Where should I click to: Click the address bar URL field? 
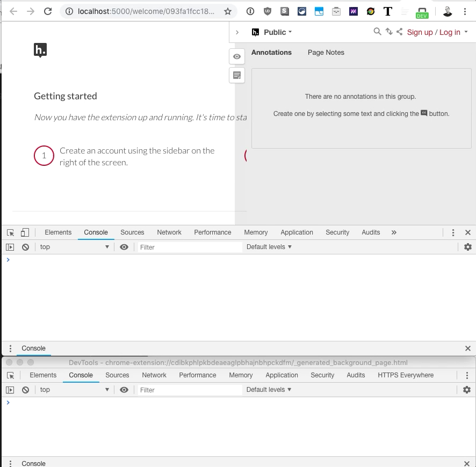click(146, 11)
